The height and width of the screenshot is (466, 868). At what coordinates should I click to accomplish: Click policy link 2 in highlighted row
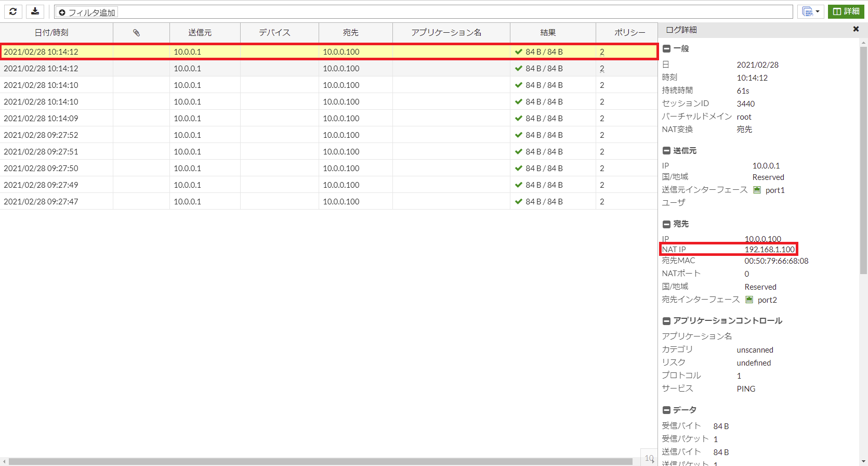click(x=602, y=52)
